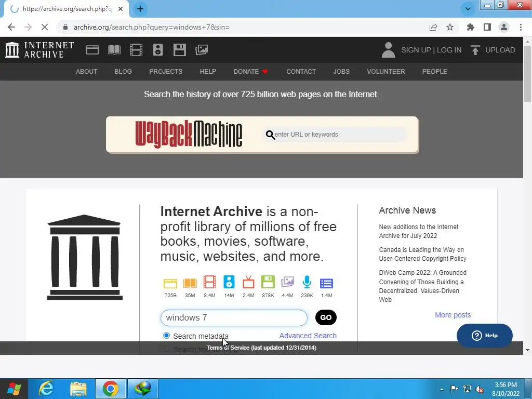Go back to previous page
Screen dimensions: 532x399
point(11,27)
